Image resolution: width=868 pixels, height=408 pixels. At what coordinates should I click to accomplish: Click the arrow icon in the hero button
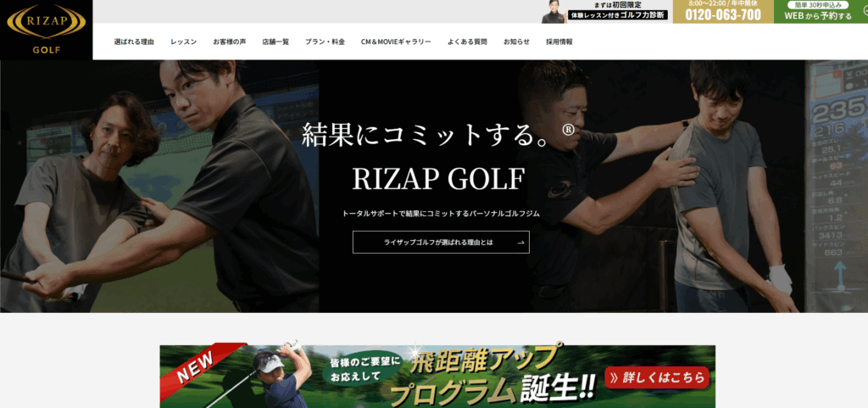pyautogui.click(x=521, y=243)
